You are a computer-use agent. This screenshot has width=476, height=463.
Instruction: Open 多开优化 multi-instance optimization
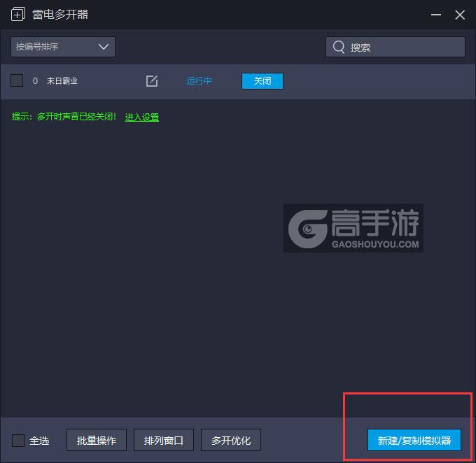231,440
